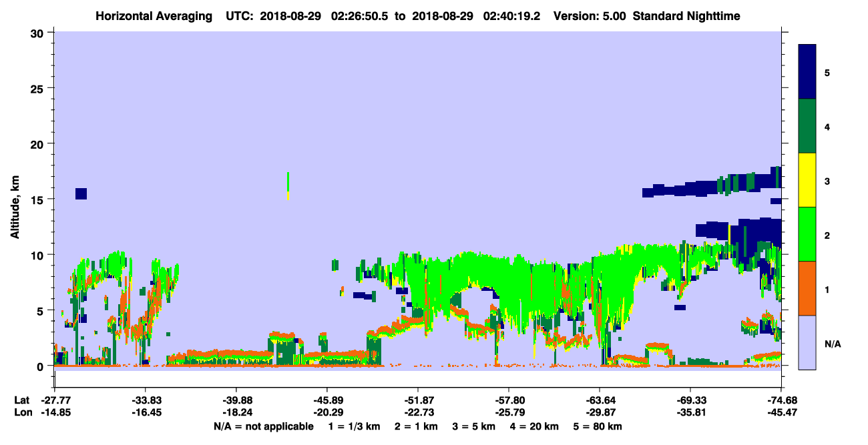
Task: Click the orange level 1 color swatch
Action: (807, 288)
